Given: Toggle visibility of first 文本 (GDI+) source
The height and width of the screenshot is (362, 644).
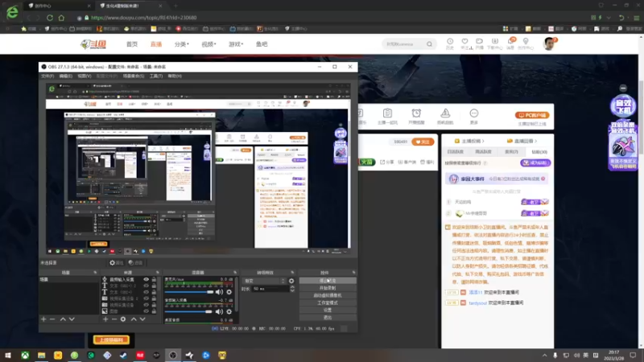Looking at the screenshot, I should tap(146, 286).
